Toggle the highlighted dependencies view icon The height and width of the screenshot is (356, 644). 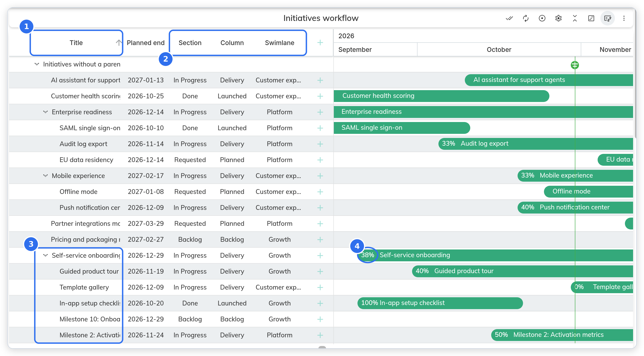point(607,18)
